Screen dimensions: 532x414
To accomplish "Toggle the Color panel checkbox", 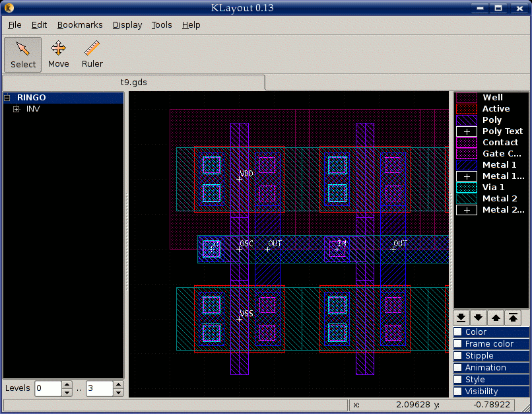I will [x=458, y=332].
